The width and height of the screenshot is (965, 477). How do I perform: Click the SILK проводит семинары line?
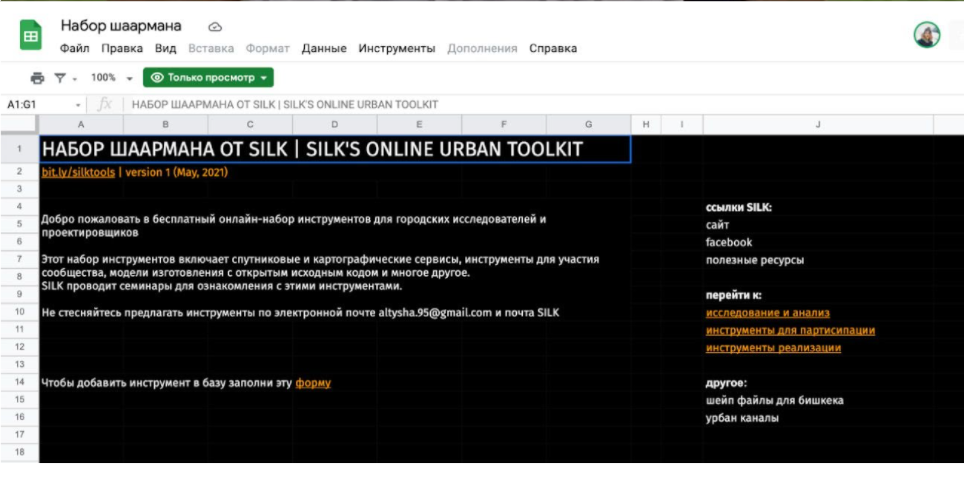[x=222, y=287]
